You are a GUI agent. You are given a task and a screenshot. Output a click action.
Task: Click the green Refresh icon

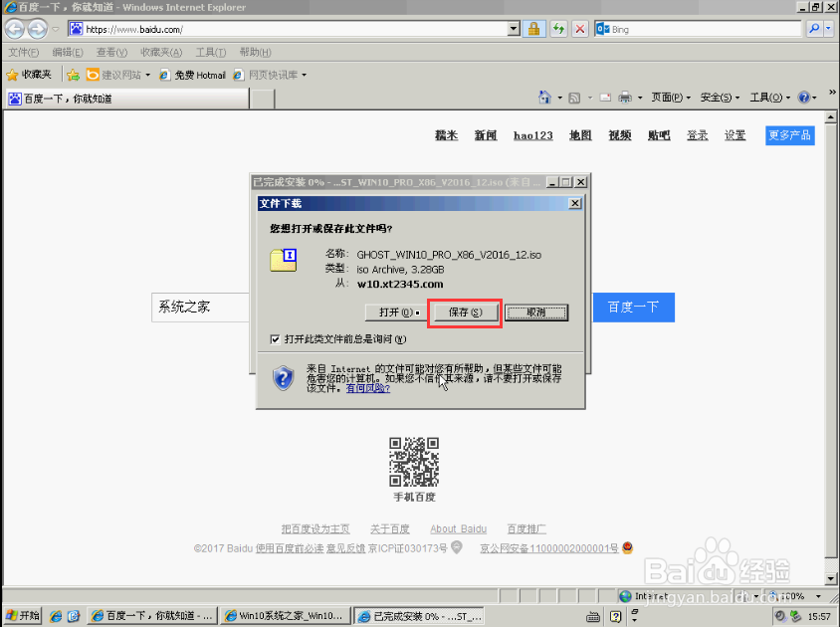coord(558,29)
